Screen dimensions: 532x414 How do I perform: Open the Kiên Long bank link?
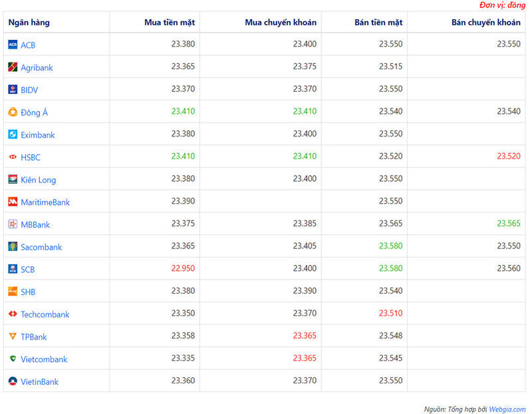coord(38,180)
